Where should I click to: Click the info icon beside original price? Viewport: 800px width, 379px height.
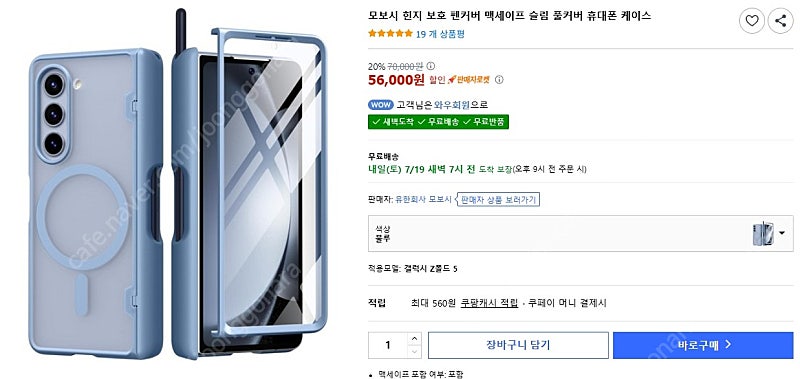[x=431, y=66]
